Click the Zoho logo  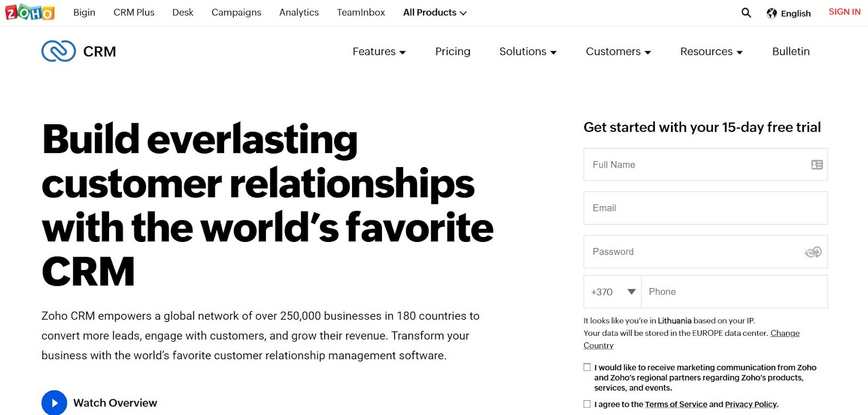point(30,12)
